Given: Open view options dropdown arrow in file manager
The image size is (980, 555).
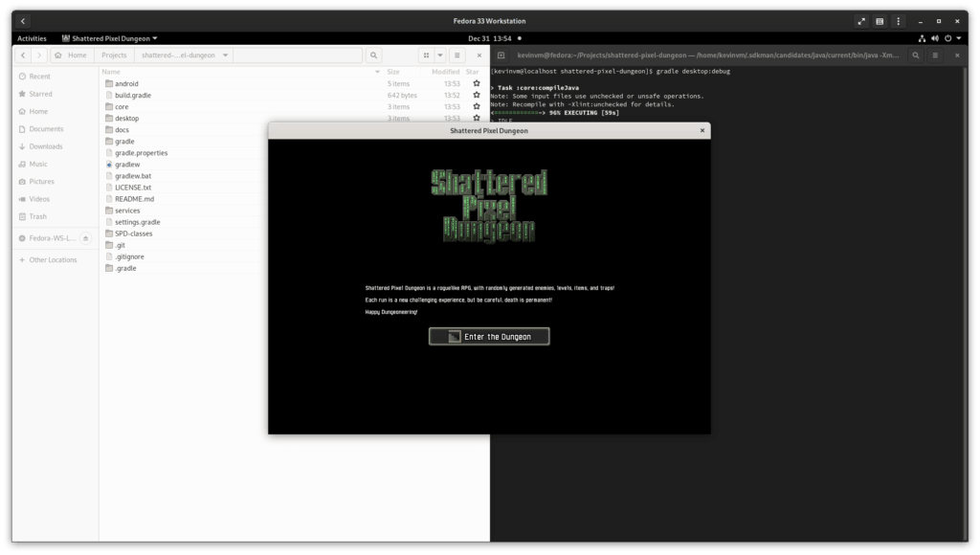Looking at the screenshot, I should pyautogui.click(x=440, y=55).
